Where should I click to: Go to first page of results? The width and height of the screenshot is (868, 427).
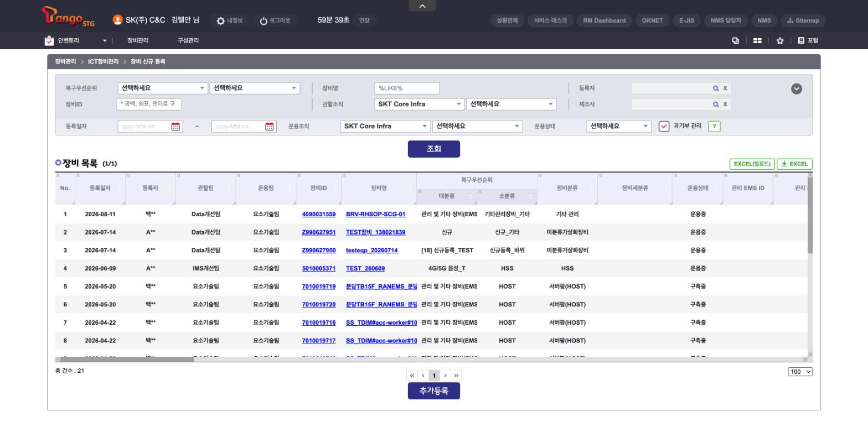pyautogui.click(x=412, y=376)
